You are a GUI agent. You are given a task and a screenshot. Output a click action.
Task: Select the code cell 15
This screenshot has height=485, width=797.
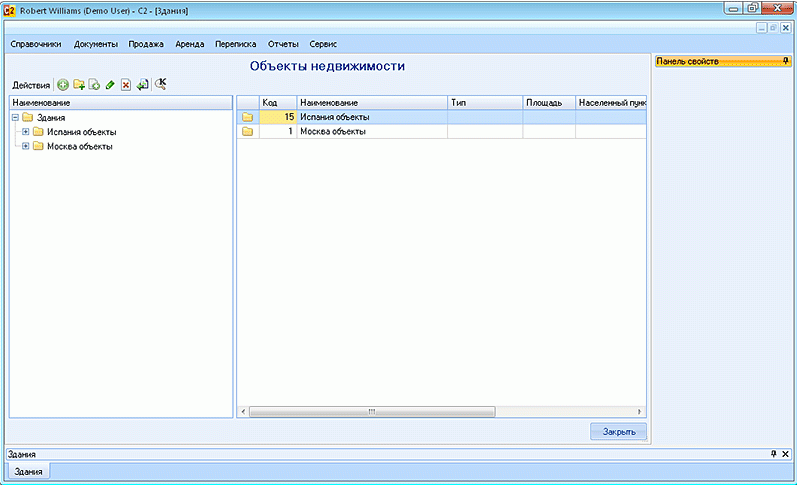278,117
